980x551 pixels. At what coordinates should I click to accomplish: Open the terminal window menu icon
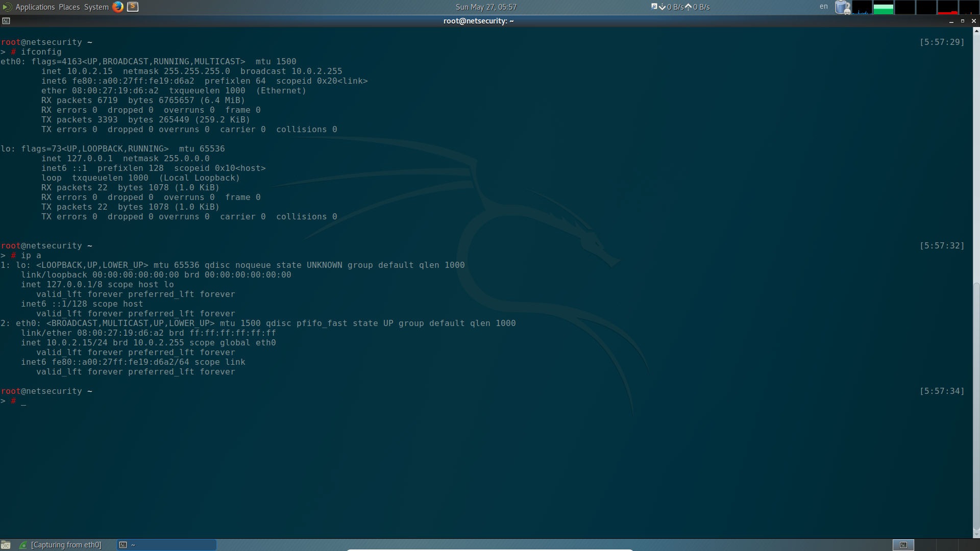[x=6, y=21]
